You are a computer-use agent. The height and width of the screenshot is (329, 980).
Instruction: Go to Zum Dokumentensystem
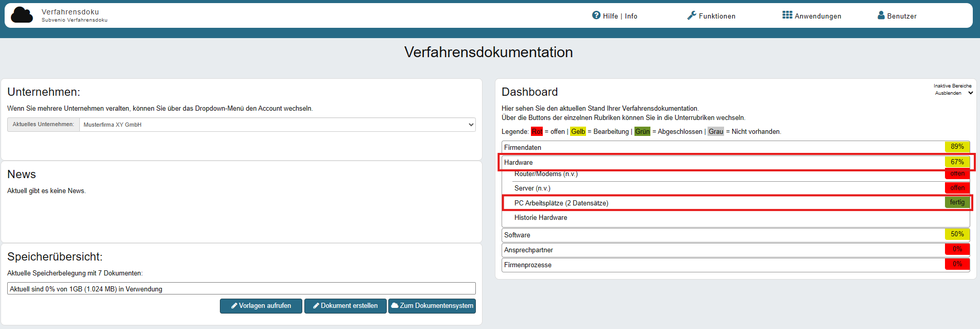point(432,306)
